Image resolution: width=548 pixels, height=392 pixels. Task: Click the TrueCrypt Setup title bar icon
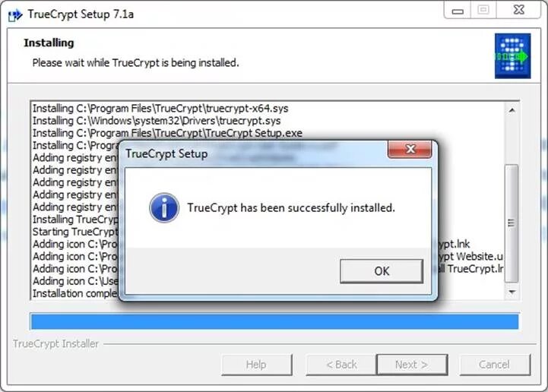click(15, 15)
